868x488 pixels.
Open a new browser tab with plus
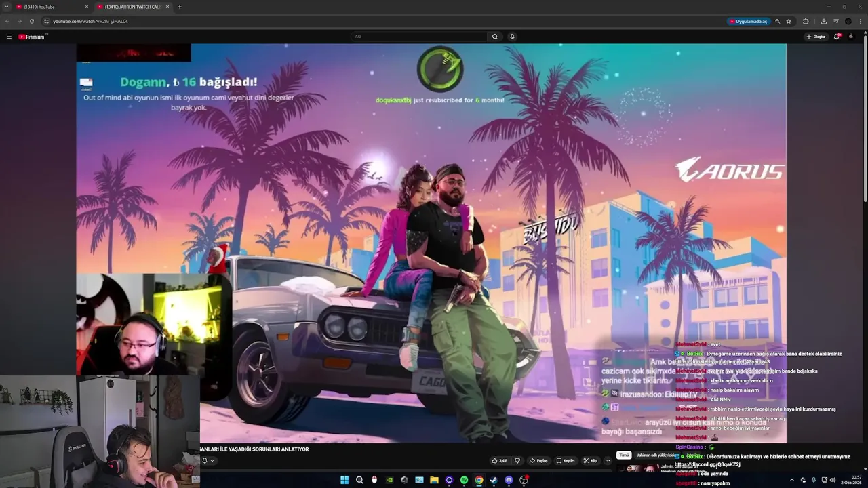(179, 7)
